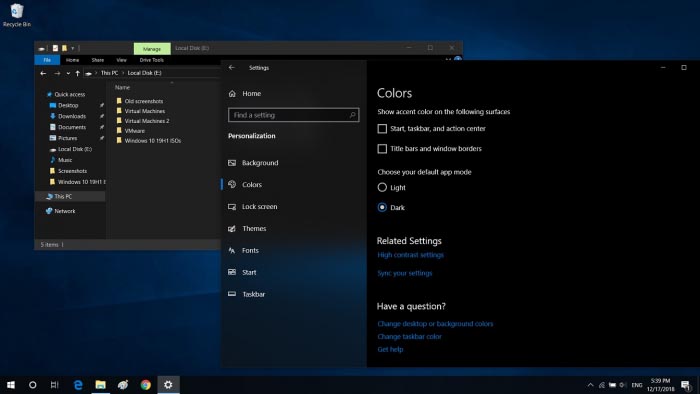Click inside Find a setting search box

(293, 115)
